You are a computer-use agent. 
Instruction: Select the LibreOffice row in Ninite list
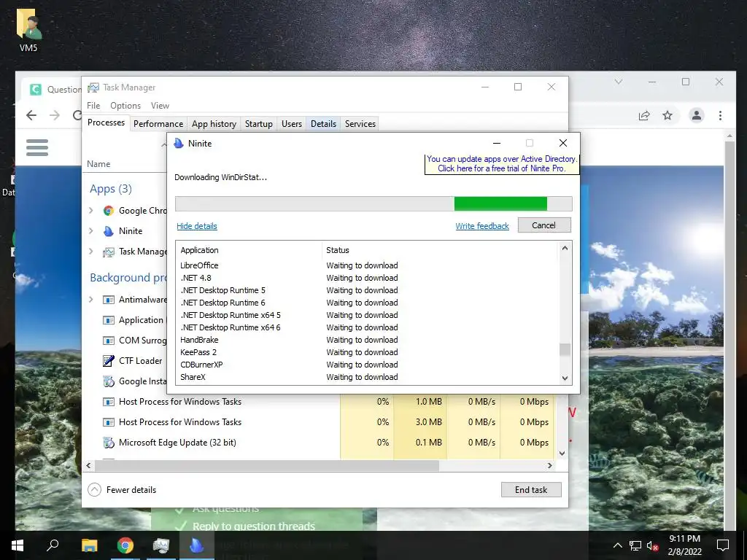click(367, 265)
